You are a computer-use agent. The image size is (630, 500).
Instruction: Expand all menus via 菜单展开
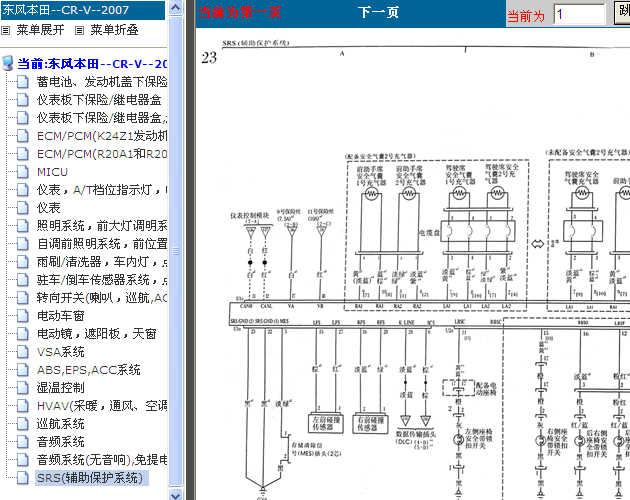click(x=40, y=30)
